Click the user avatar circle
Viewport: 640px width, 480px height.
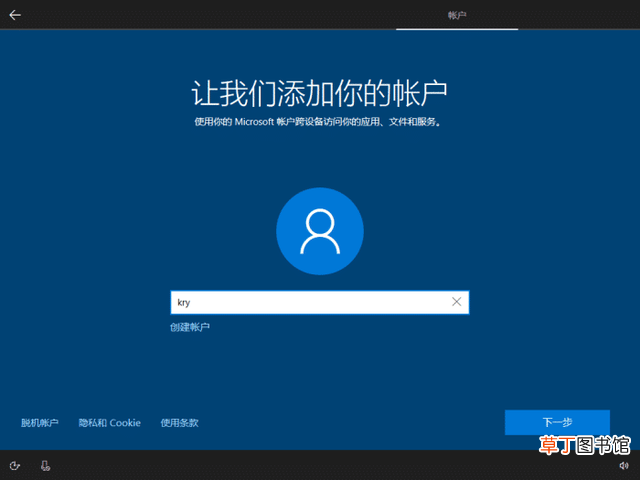pyautogui.click(x=320, y=231)
